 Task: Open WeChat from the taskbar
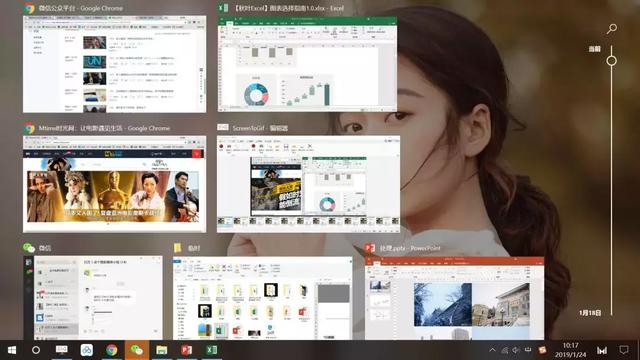(x=137, y=350)
